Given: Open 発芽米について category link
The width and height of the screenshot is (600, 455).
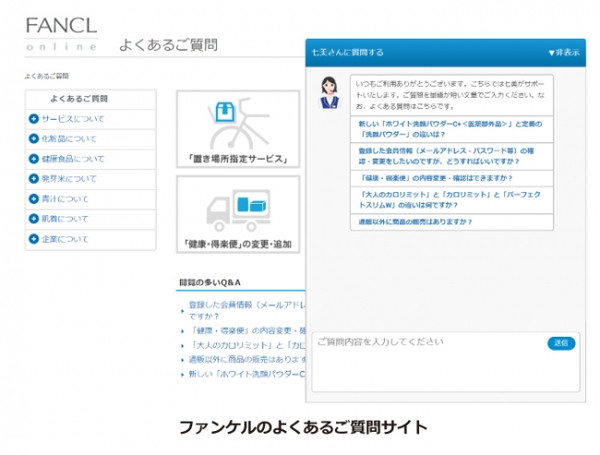Looking at the screenshot, I should [x=69, y=179].
